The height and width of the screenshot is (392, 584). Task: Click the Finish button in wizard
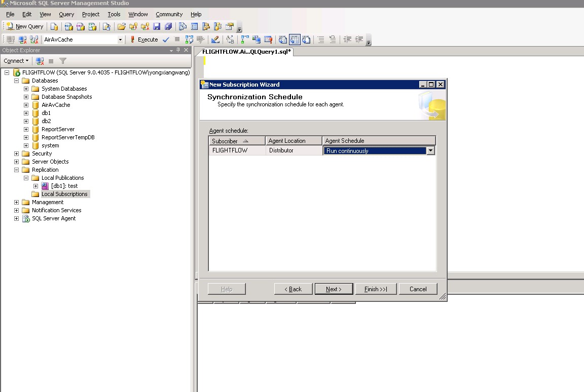point(376,289)
